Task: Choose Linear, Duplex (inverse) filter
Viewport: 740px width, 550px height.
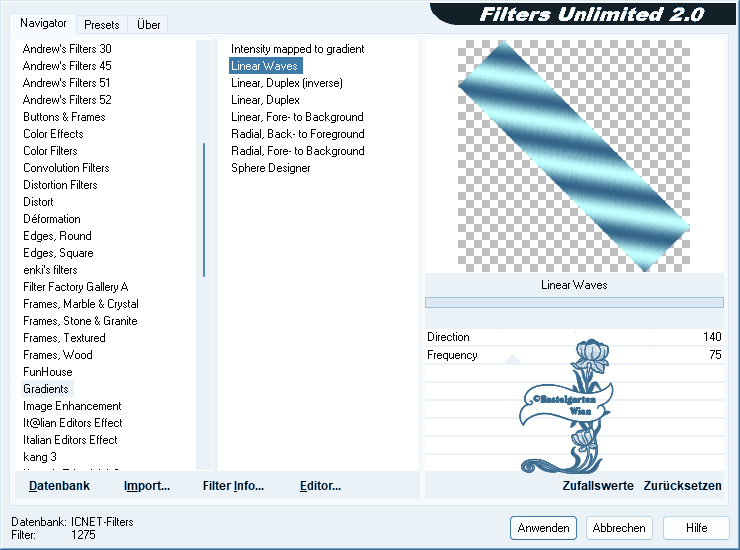Action: pyautogui.click(x=286, y=83)
